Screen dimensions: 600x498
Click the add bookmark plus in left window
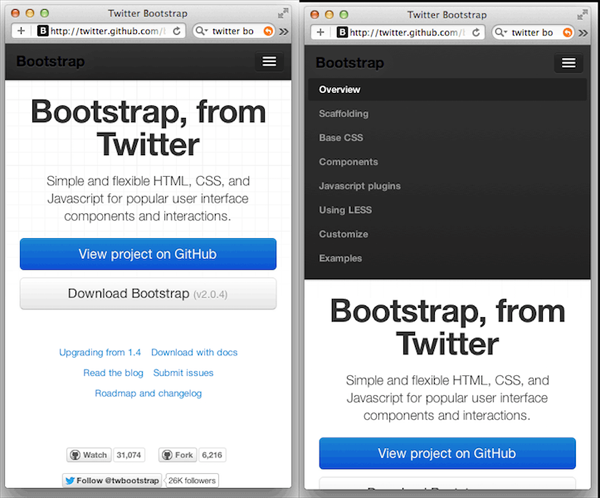(21, 31)
